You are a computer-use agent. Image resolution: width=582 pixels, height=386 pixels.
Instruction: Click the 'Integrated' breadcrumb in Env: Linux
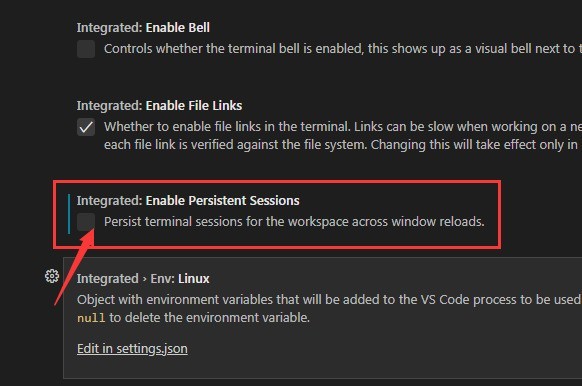[x=108, y=279]
